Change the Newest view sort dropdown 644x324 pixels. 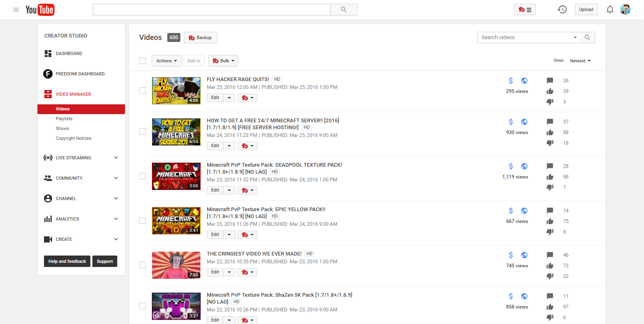pyautogui.click(x=580, y=61)
